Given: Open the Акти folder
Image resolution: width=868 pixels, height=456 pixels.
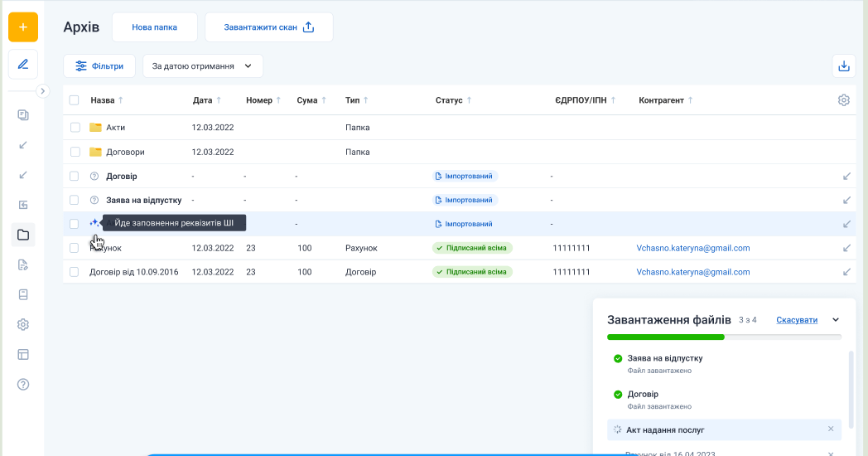Looking at the screenshot, I should click(115, 128).
